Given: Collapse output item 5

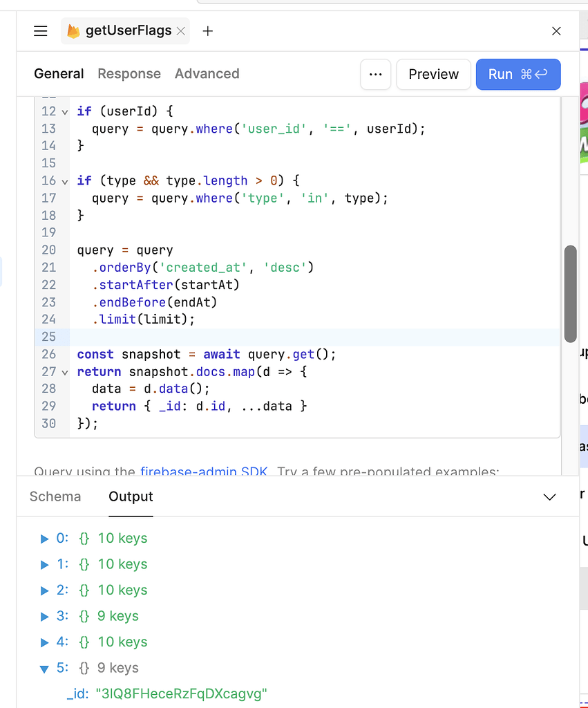Looking at the screenshot, I should 44,669.
